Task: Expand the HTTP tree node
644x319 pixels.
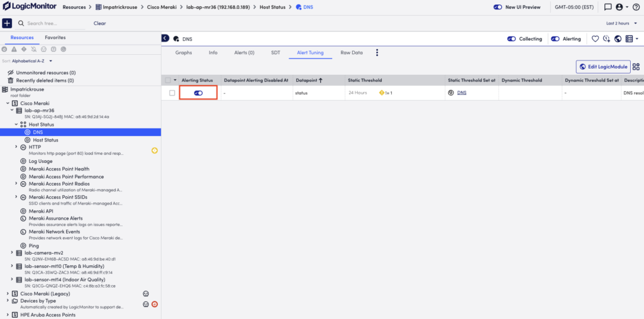Action: 16,147
